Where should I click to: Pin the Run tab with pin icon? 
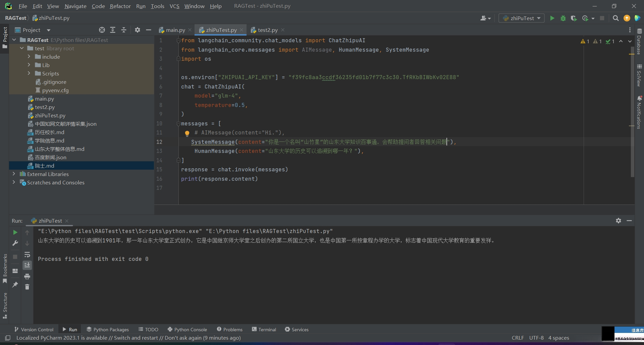[15, 285]
